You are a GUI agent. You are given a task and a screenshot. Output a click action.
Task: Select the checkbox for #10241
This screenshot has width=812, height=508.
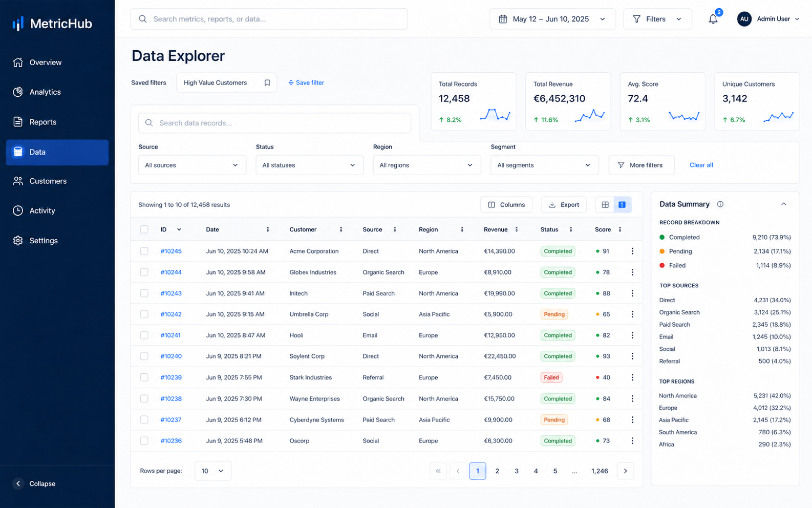point(144,335)
